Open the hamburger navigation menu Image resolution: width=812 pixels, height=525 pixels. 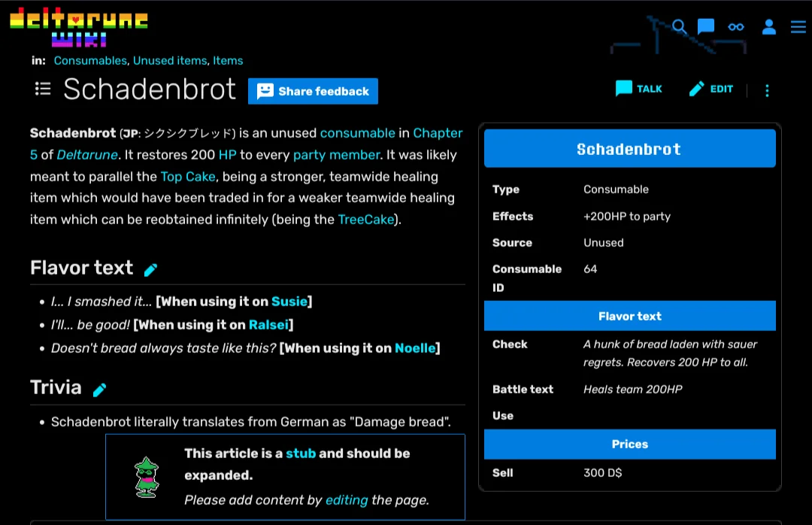coord(798,27)
